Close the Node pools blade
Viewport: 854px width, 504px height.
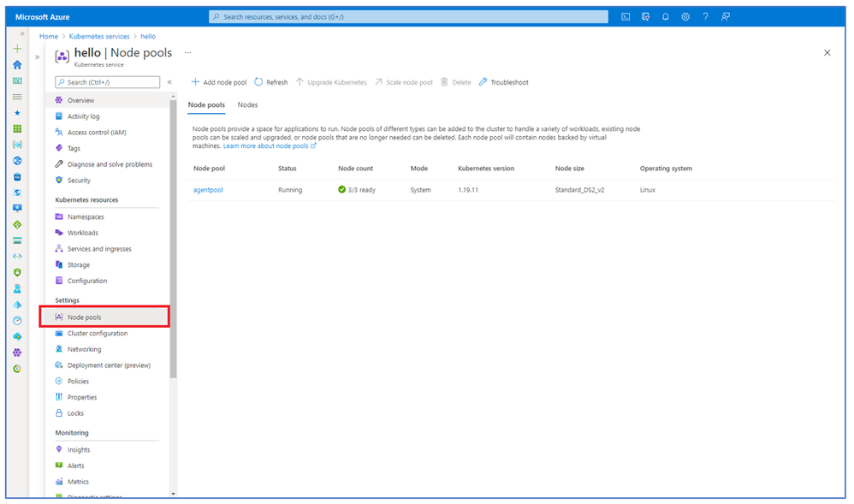point(827,53)
